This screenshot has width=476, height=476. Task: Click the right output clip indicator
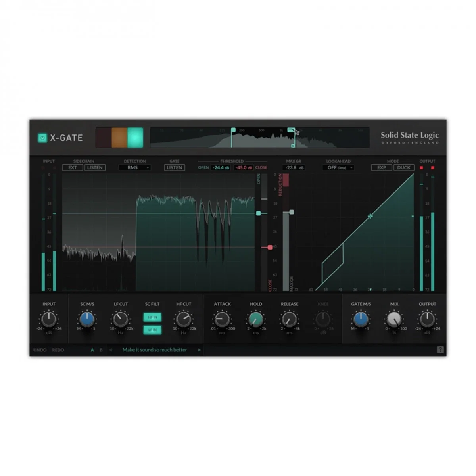coord(432,167)
